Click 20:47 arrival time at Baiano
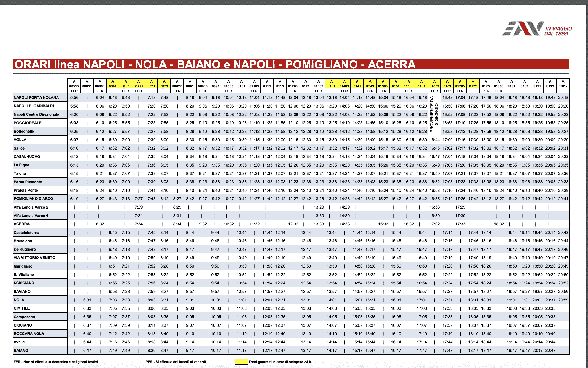Image resolution: width=588 pixels, height=368 pixels. point(550,351)
